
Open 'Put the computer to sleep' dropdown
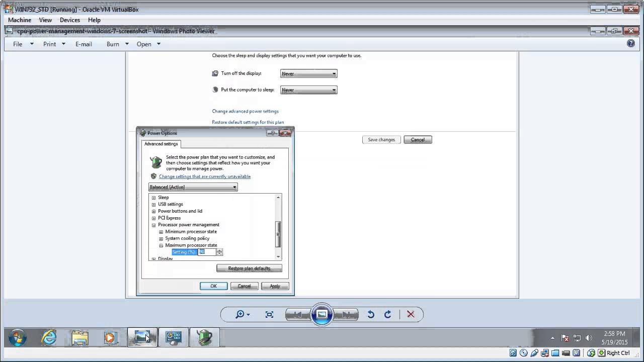[308, 90]
